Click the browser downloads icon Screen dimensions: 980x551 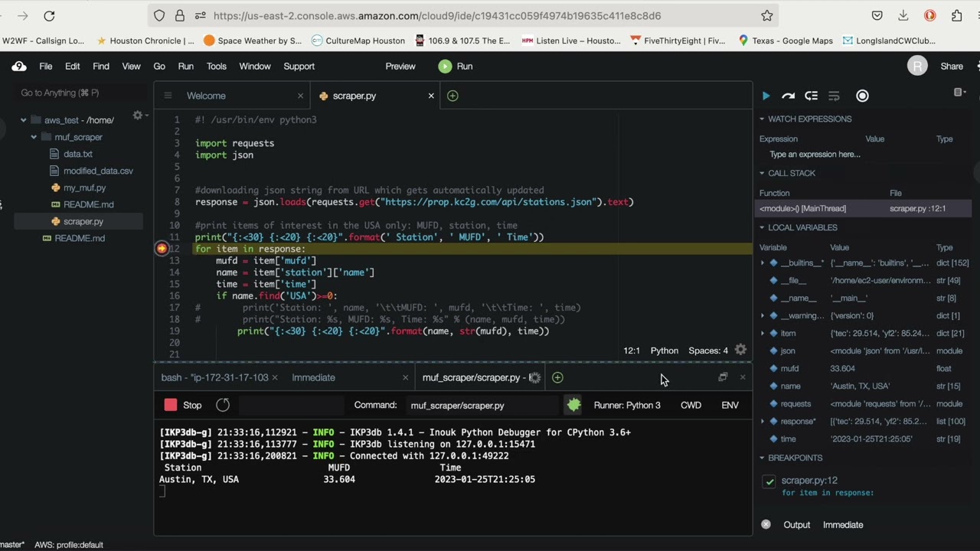coord(903,15)
